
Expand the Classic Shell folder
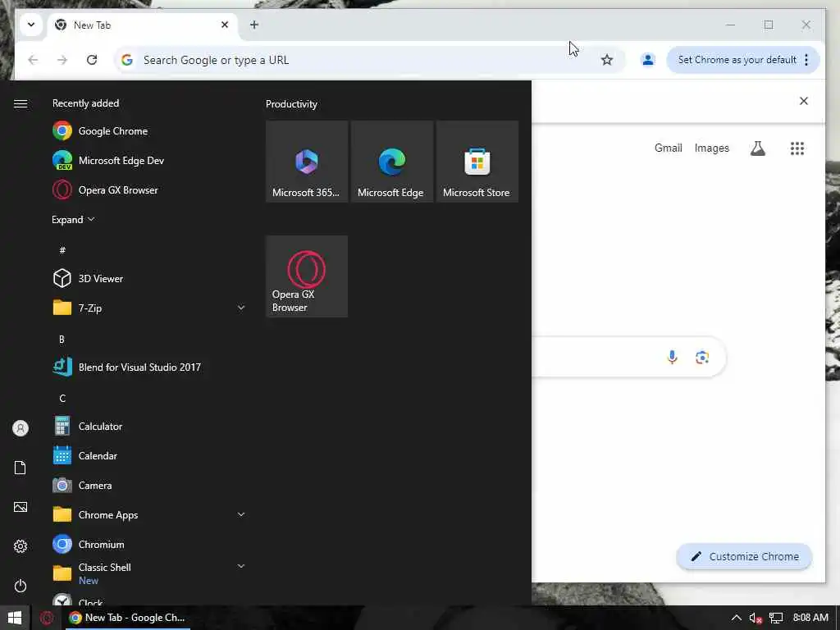coord(241,566)
